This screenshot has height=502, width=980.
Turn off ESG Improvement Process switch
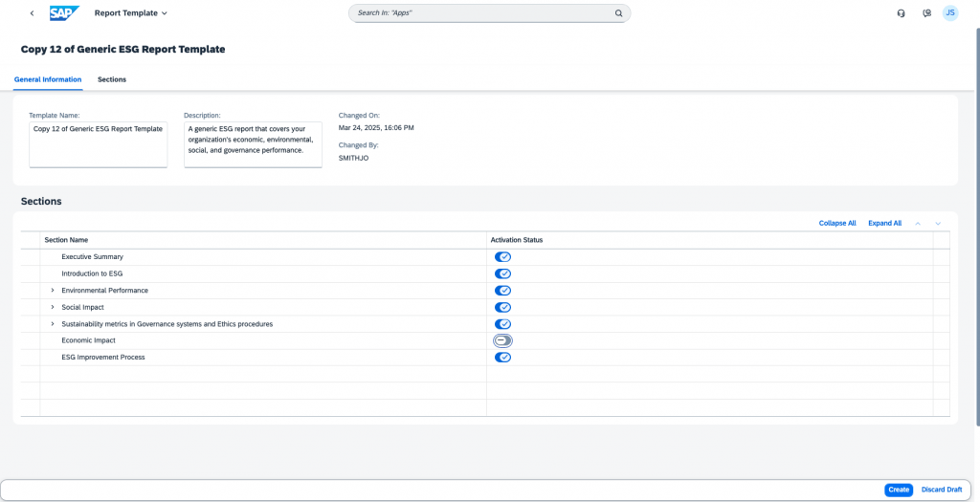tap(502, 358)
